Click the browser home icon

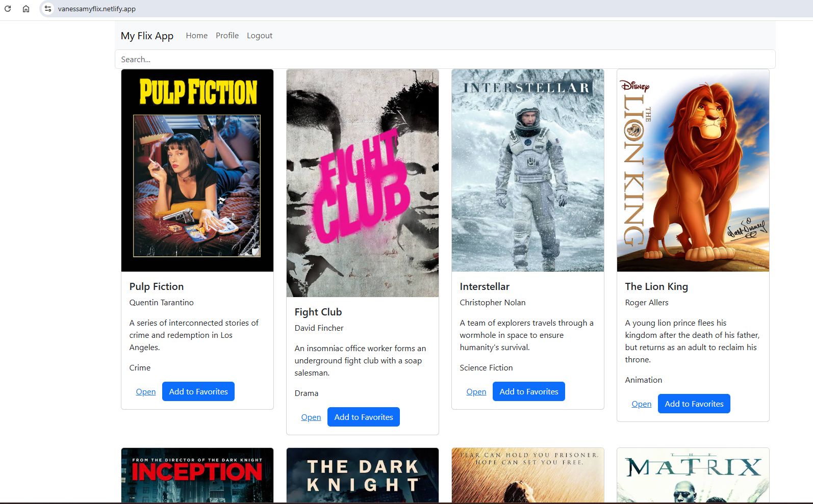coord(26,9)
